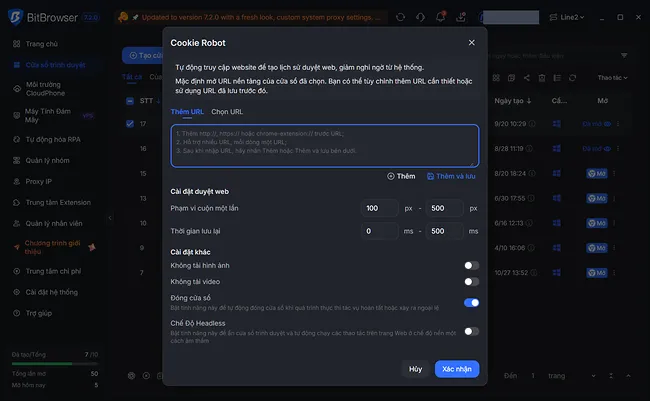This screenshot has height=401, width=650.
Task: Open Quản lý nhóm in sidebar
Action: [47, 160]
